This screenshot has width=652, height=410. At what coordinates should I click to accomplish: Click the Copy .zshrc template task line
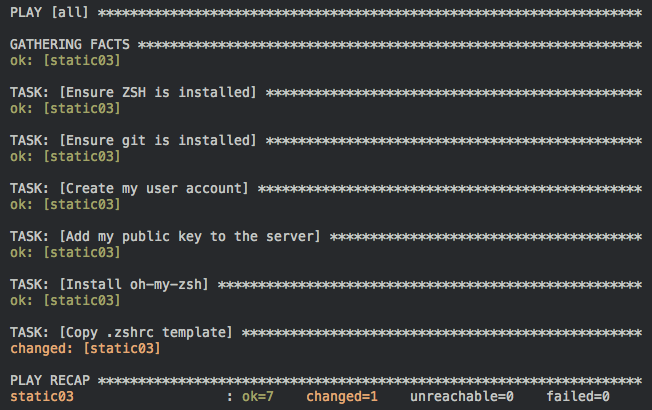click(121, 333)
